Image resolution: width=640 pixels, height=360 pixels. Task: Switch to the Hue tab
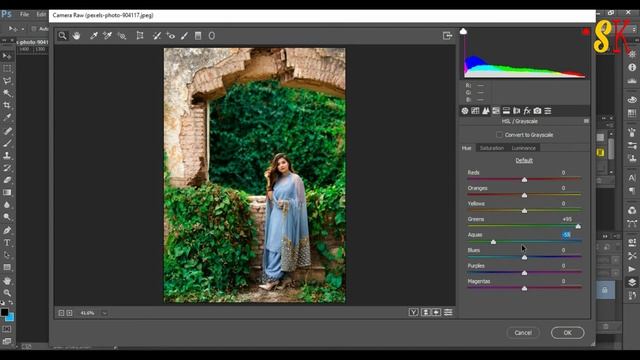pos(467,148)
